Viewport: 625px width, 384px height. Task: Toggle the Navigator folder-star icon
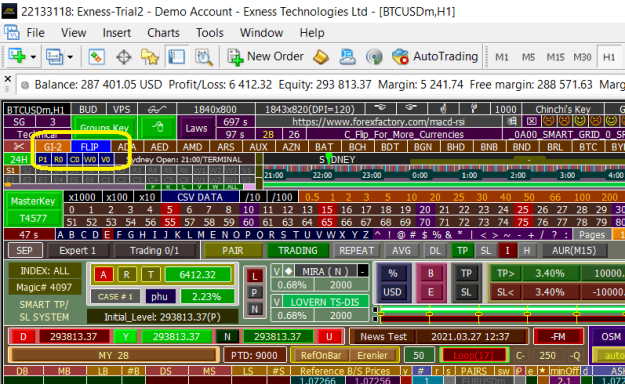point(150,57)
